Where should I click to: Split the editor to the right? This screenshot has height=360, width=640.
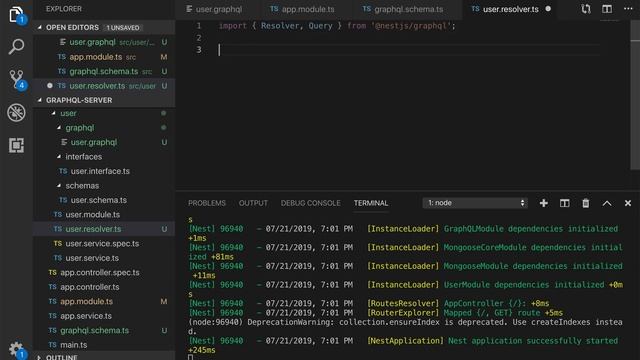pyautogui.click(x=607, y=9)
